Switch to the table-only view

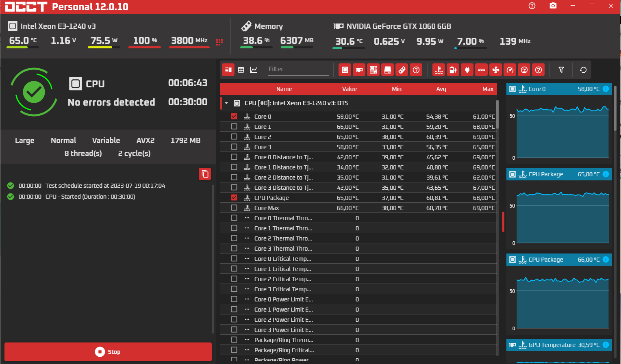coord(241,70)
